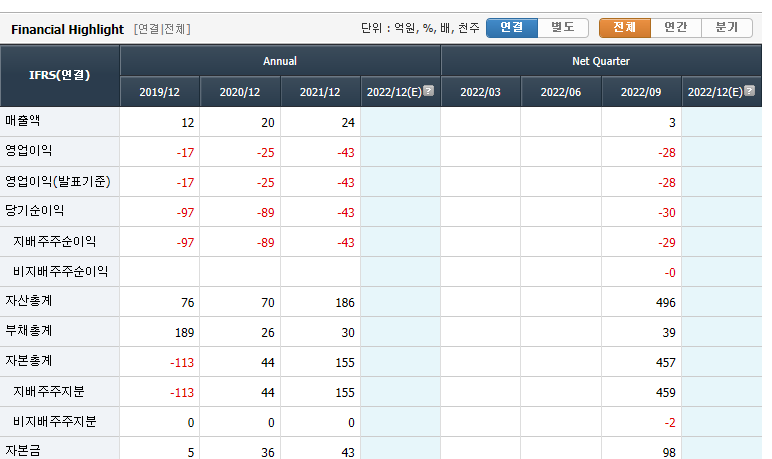This screenshot has height=459, width=772.
Task: Select the 지배주주지분 row label
Action: (48, 392)
